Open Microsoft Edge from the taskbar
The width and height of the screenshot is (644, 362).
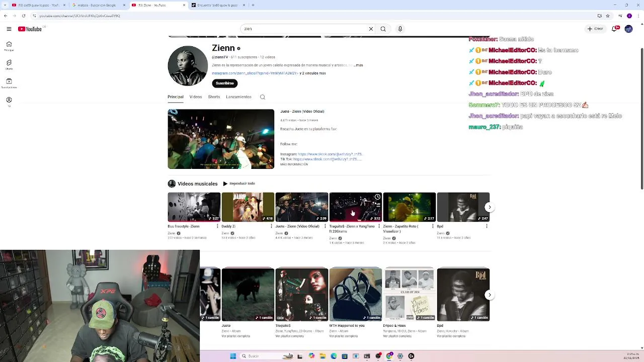[334, 356]
